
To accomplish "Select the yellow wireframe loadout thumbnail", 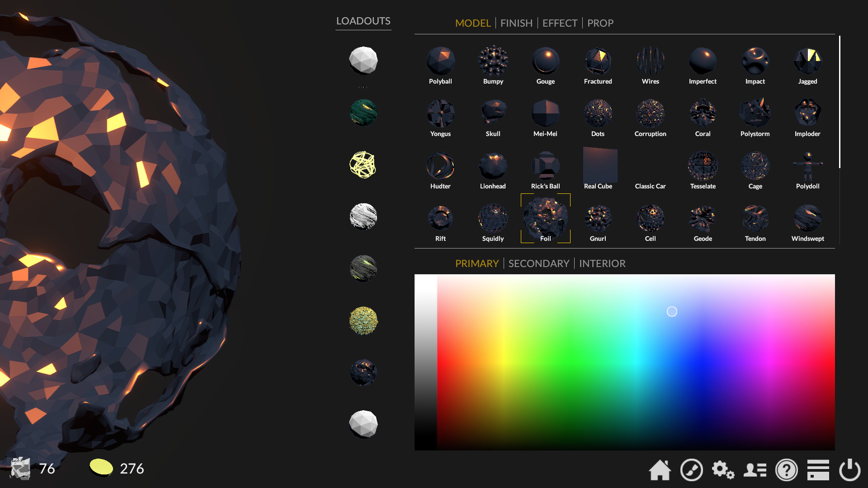I will point(363,164).
